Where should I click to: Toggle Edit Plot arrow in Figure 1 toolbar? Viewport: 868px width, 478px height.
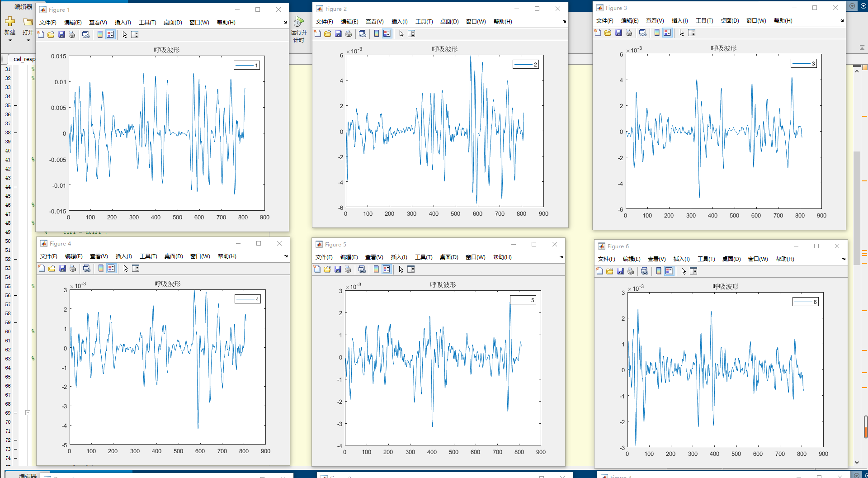click(125, 34)
